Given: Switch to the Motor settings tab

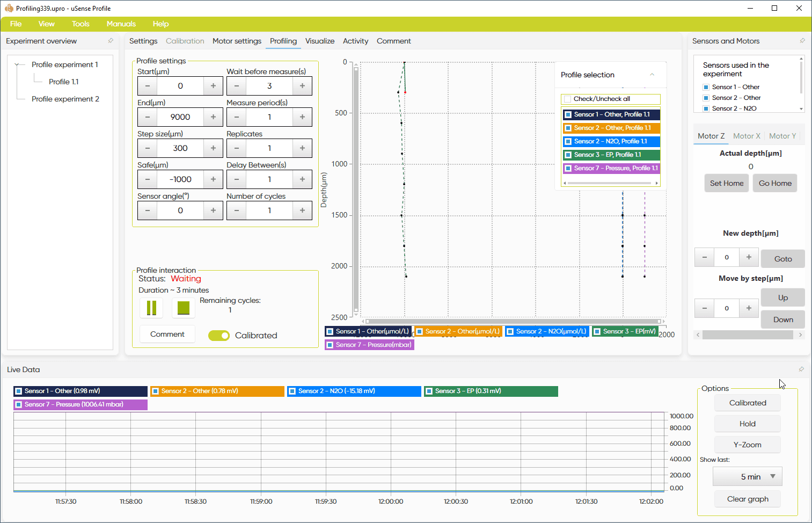Looking at the screenshot, I should [237, 41].
